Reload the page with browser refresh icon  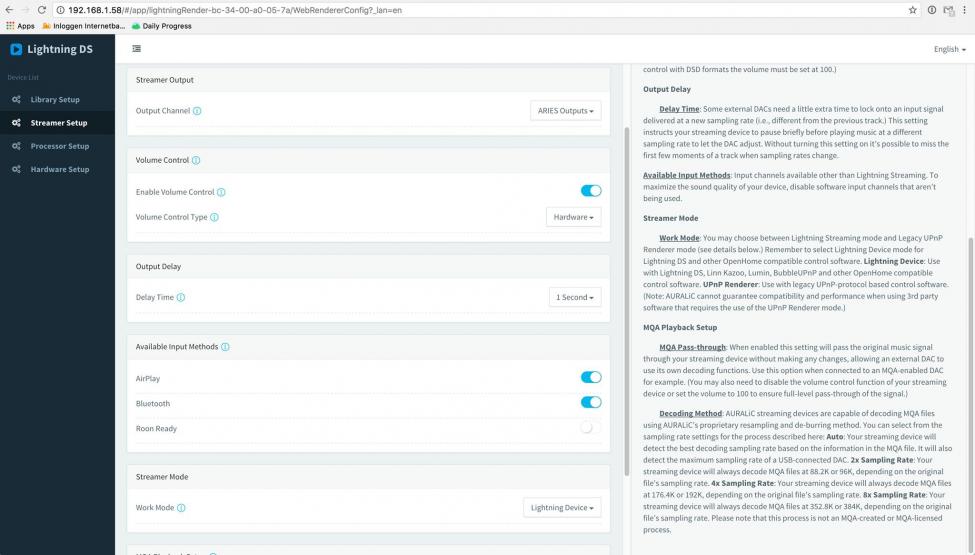42,10
